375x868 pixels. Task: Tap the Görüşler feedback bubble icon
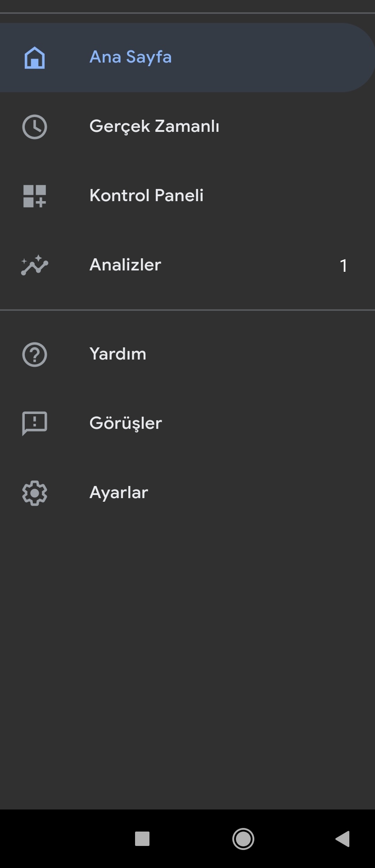(x=35, y=423)
